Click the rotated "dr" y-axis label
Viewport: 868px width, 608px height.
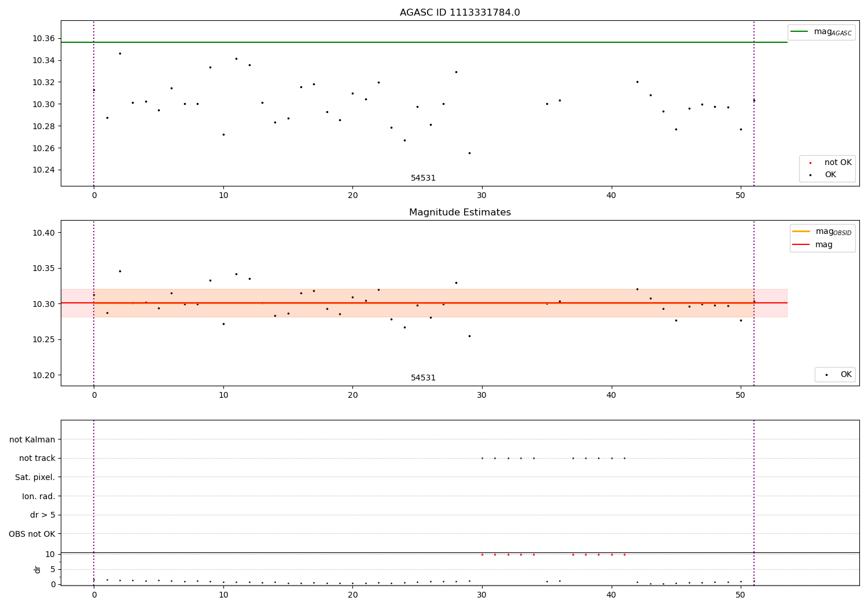[x=38, y=570]
